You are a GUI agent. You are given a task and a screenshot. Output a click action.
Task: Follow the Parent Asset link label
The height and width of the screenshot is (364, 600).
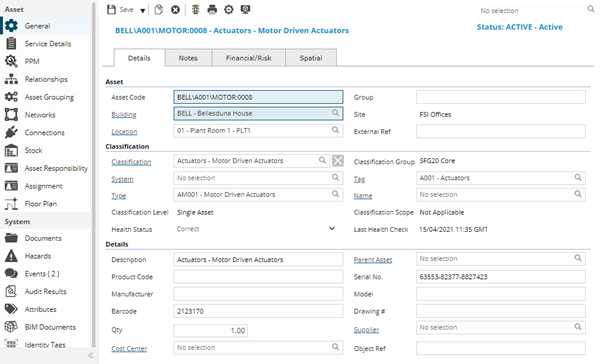pos(373,260)
